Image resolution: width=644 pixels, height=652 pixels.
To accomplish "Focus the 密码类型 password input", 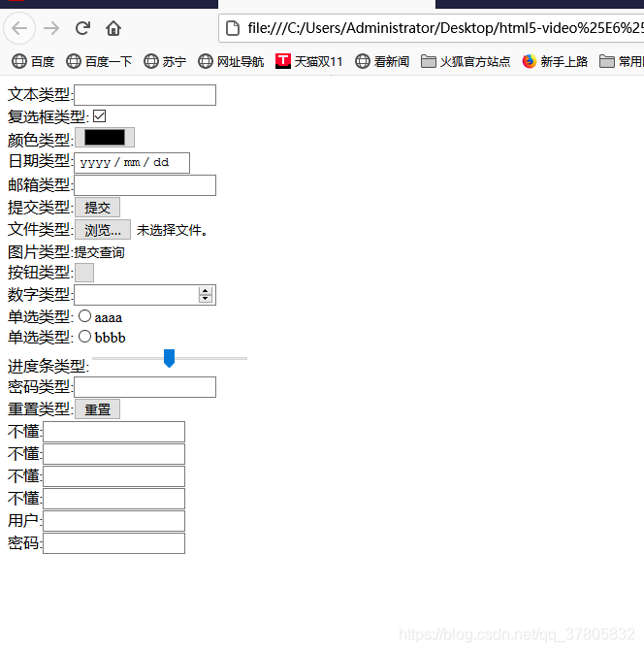I will [x=145, y=387].
